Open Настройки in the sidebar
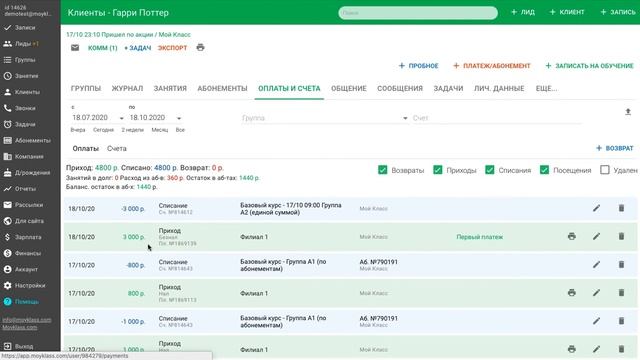640x360 pixels. (30, 286)
